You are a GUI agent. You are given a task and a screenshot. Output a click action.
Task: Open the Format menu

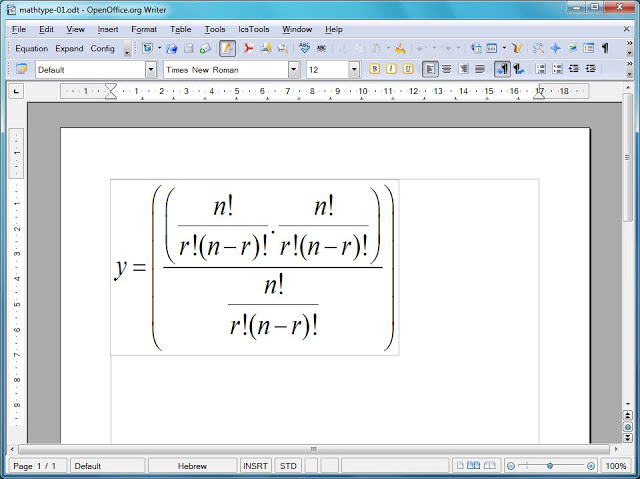point(144,29)
